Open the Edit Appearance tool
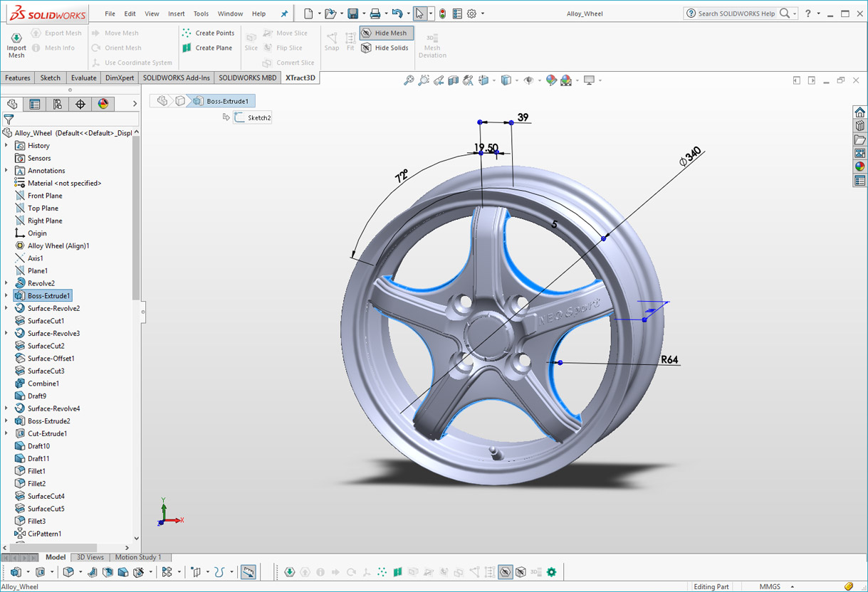The width and height of the screenshot is (868, 592). 550,80
